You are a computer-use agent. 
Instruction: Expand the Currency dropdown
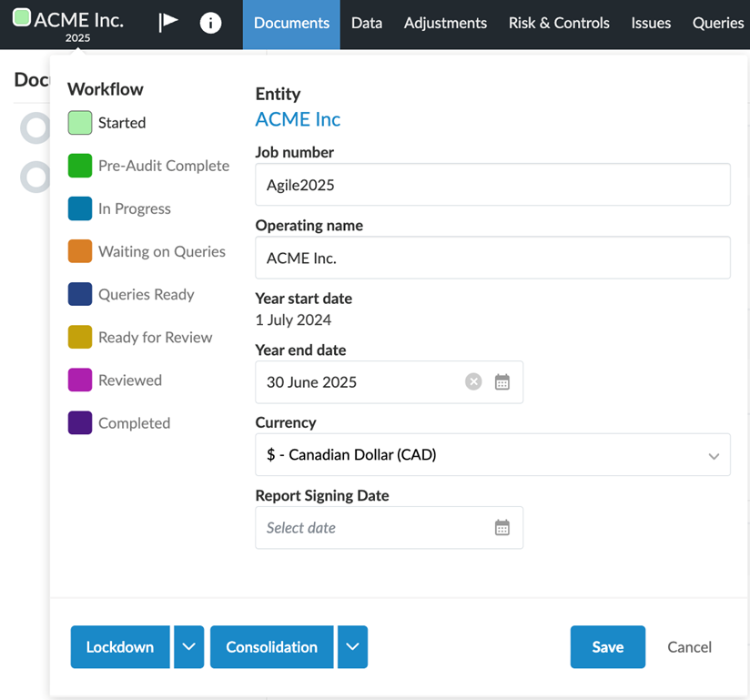coord(492,454)
